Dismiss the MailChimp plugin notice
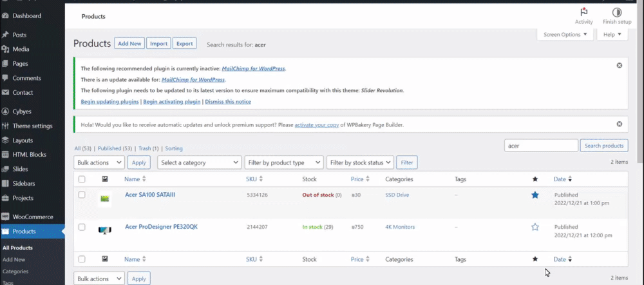 click(x=620, y=65)
